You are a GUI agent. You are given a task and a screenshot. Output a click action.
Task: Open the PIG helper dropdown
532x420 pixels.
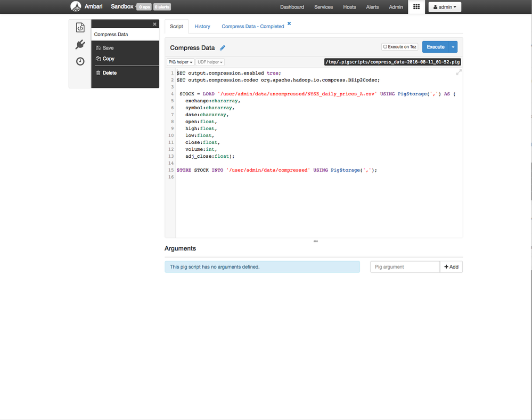pyautogui.click(x=180, y=62)
